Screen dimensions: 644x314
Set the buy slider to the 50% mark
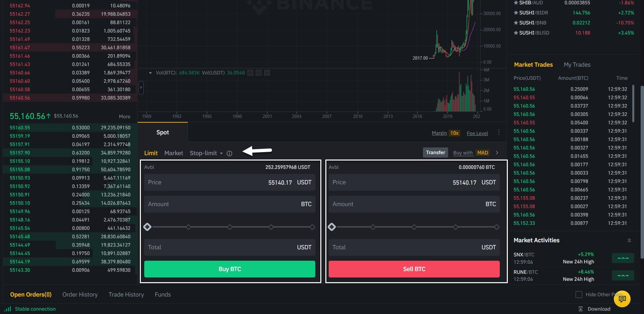click(x=230, y=227)
